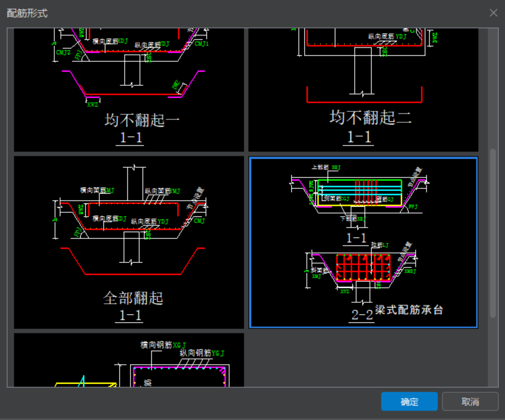
Task: Select the 梁式配筋承台 thumbnail
Action: tap(363, 242)
